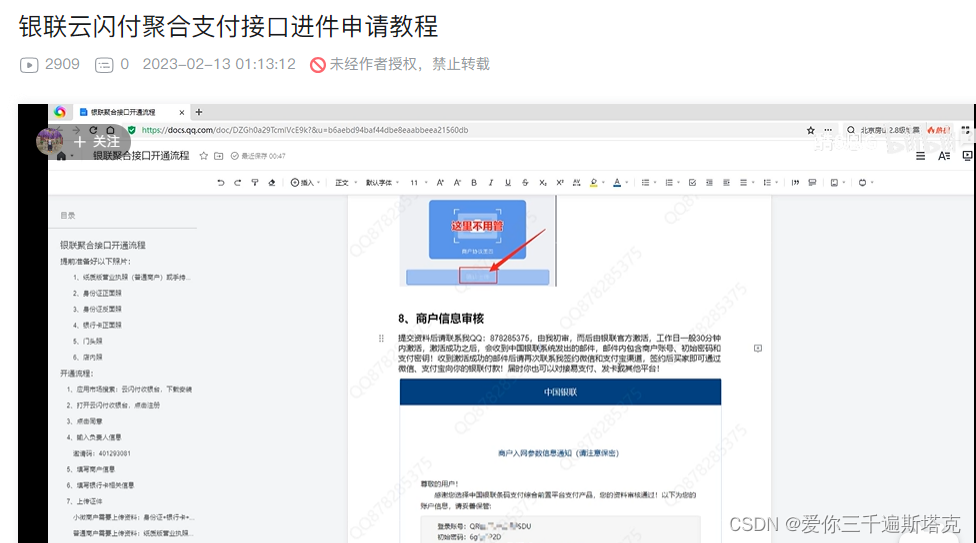Screen dimensions: 976x543
Task: Click the 关注 follow button on the video
Action: (x=96, y=142)
